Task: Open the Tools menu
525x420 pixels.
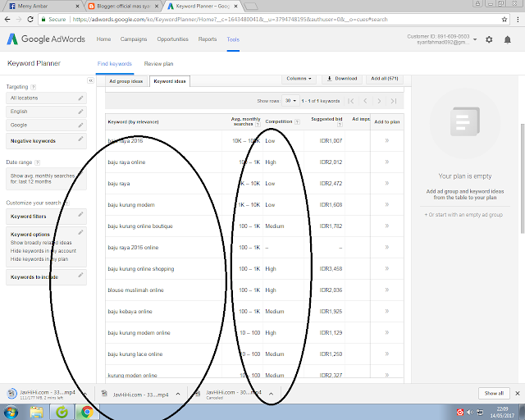Action: point(233,39)
